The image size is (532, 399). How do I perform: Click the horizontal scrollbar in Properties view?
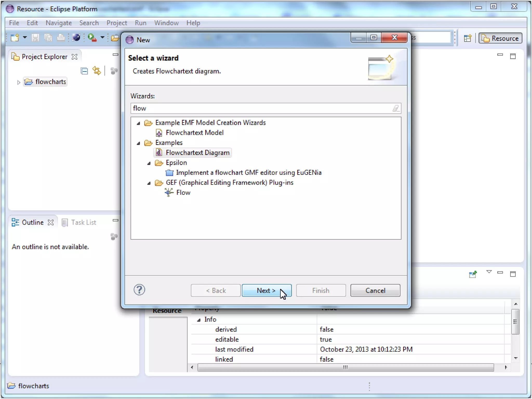[x=345, y=367]
